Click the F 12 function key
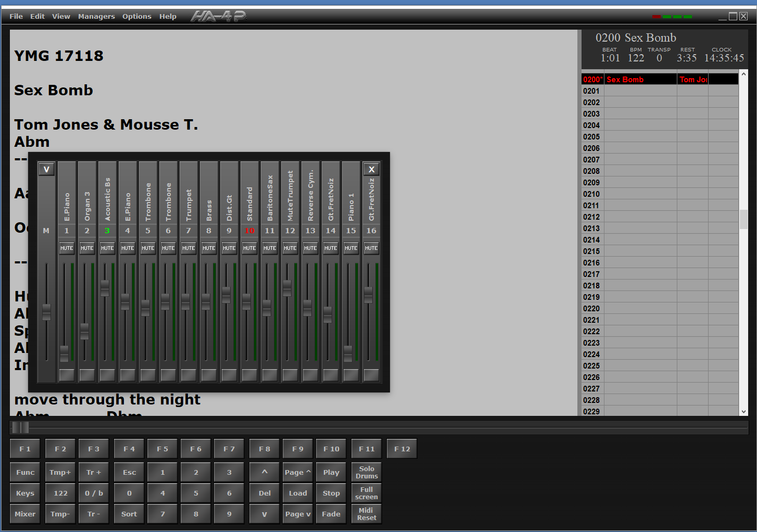Viewport: 757px width, 532px height. click(x=402, y=449)
